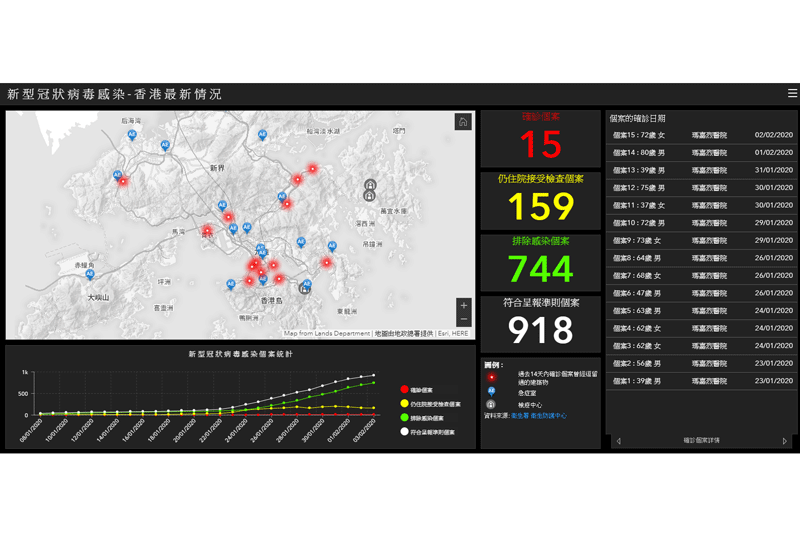The height and width of the screenshot is (536, 800).
Task: Open the 衛生署 data source link
Action: click(x=519, y=416)
